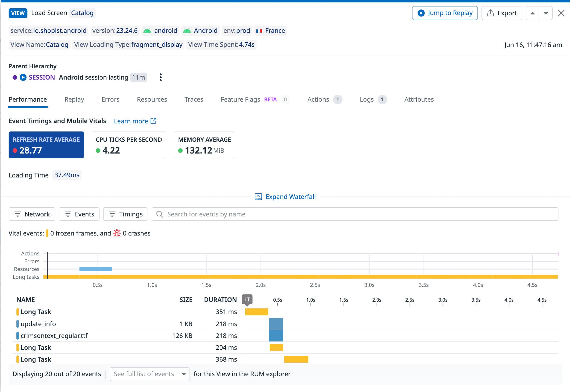The image size is (570, 392).
Task: Close the view side panel
Action: pos(561,13)
